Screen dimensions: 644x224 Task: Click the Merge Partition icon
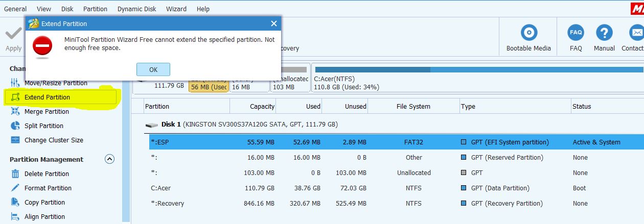pos(15,111)
